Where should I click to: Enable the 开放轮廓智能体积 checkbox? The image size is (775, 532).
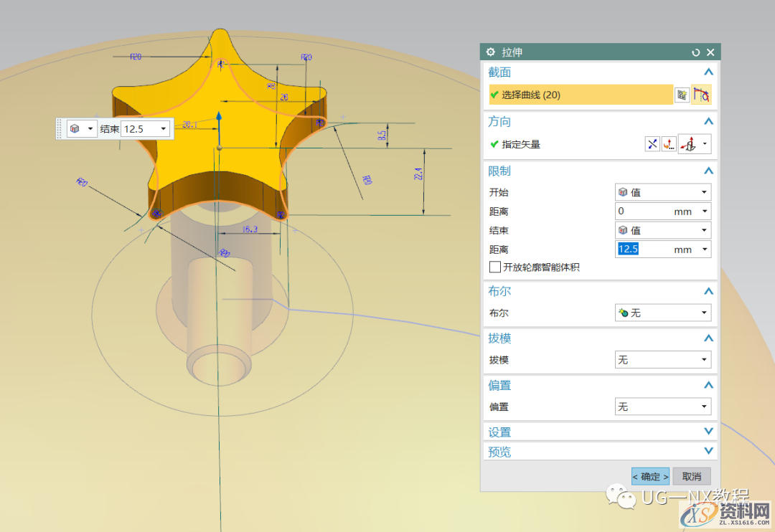pos(495,267)
